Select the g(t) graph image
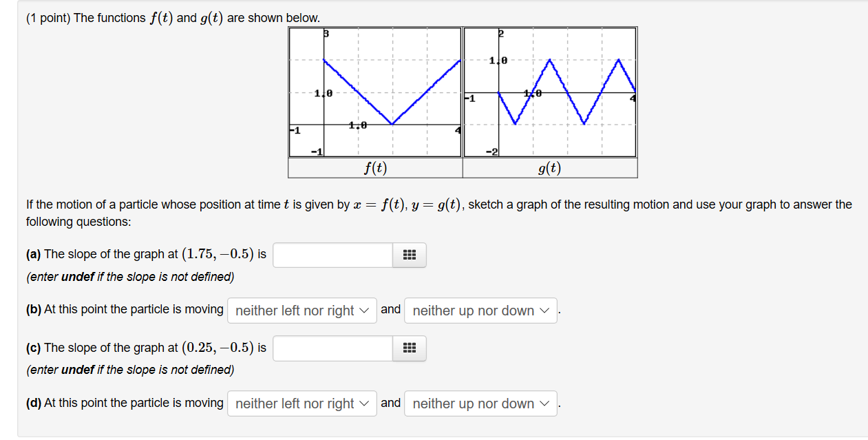The height and width of the screenshot is (440, 868). pos(550,92)
